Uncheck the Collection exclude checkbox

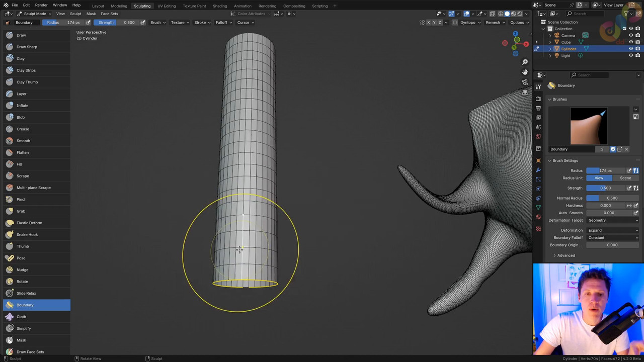624,29
